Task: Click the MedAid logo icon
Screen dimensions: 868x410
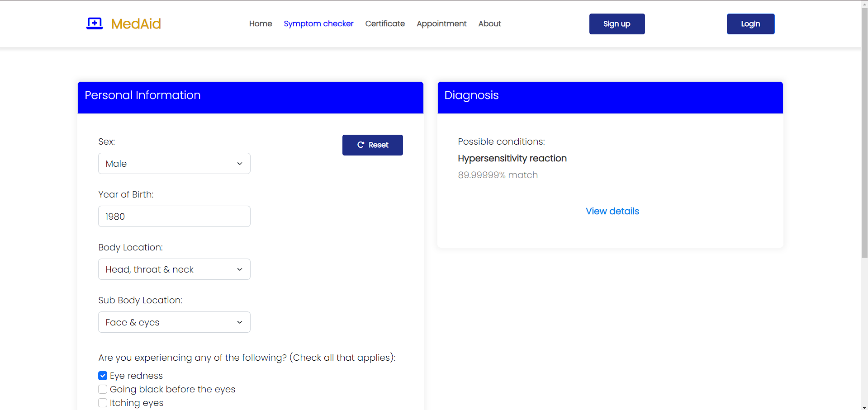Action: click(x=95, y=24)
